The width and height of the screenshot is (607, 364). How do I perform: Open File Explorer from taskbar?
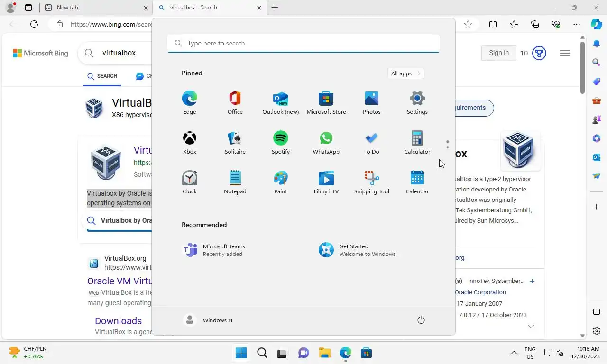[x=324, y=353]
